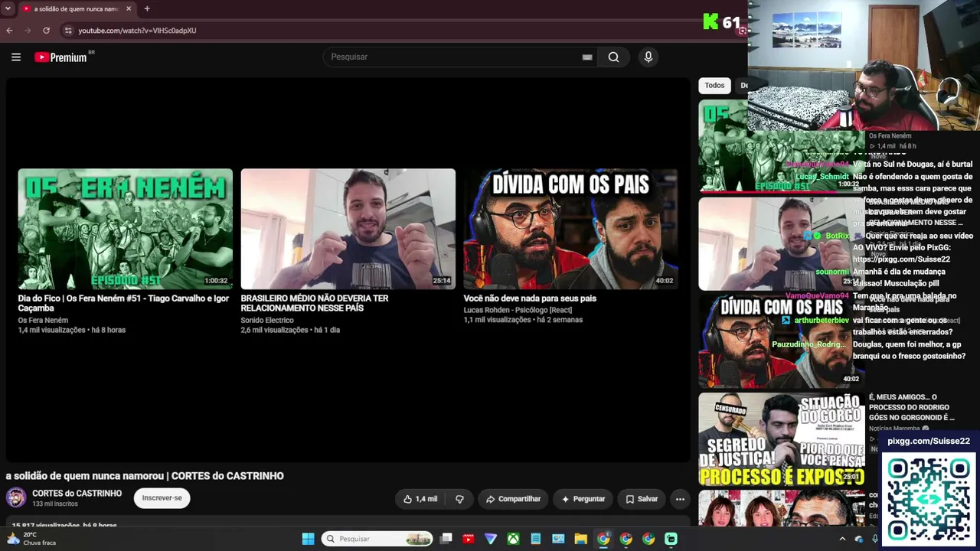Open a new browser tab with plus
This screenshot has height=551, width=980.
[x=147, y=9]
